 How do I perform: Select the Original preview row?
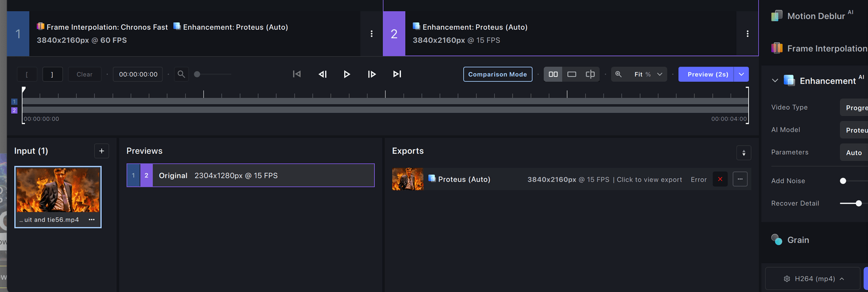click(x=251, y=175)
